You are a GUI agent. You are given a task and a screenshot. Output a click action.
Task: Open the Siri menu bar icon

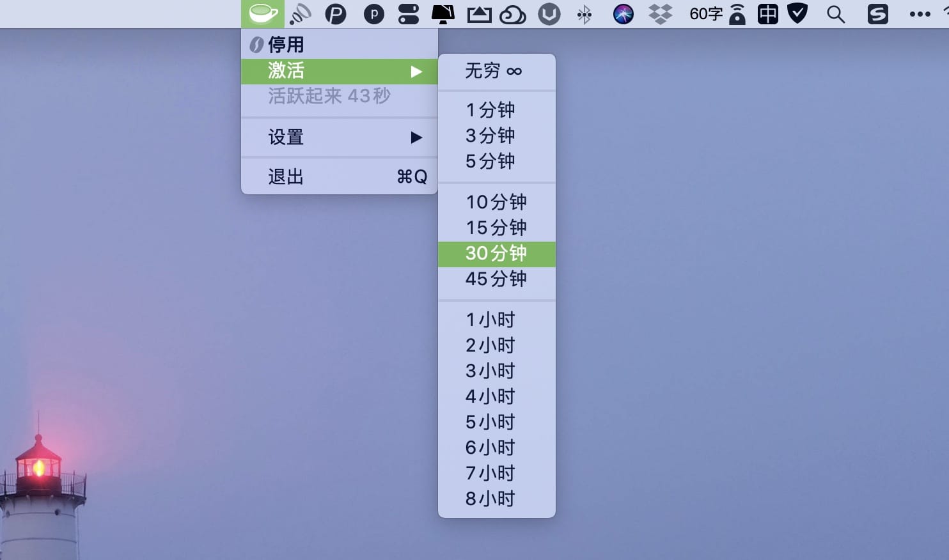point(623,14)
